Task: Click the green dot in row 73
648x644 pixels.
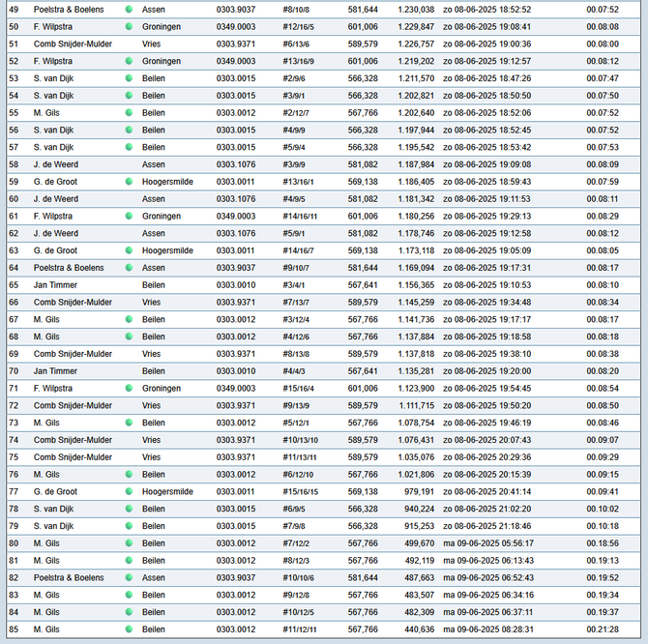Action: pyautogui.click(x=129, y=423)
